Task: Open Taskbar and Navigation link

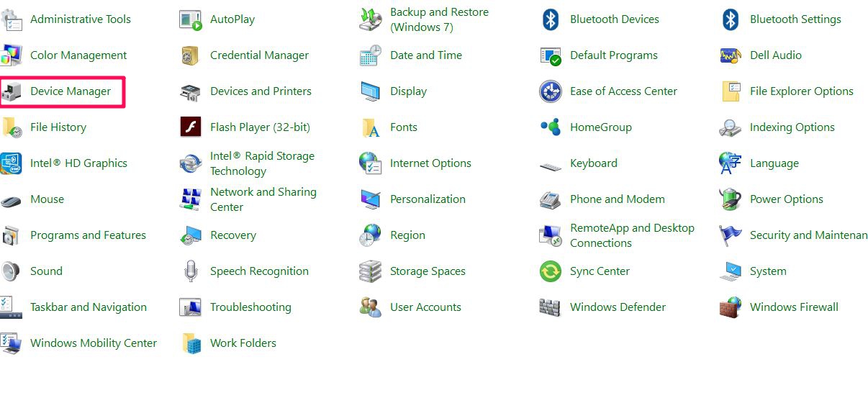Action: point(89,307)
